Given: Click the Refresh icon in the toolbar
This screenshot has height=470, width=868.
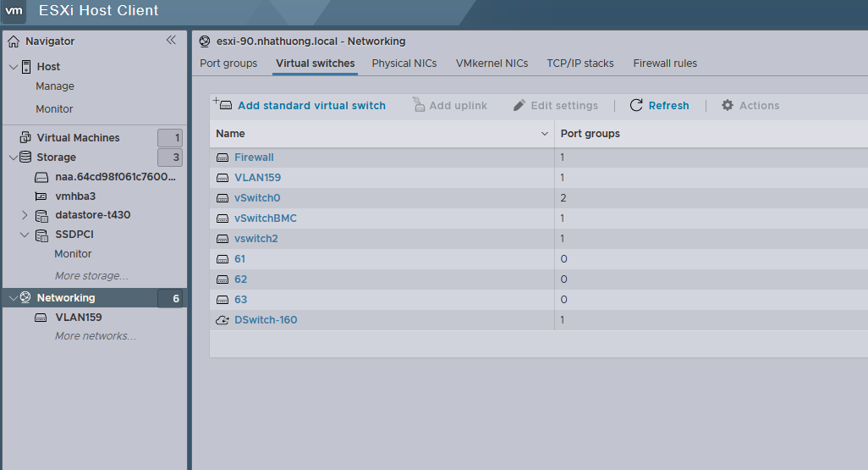Looking at the screenshot, I should click(636, 106).
